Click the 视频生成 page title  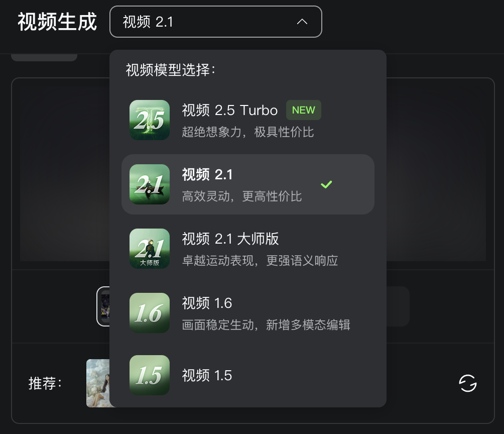tap(57, 22)
